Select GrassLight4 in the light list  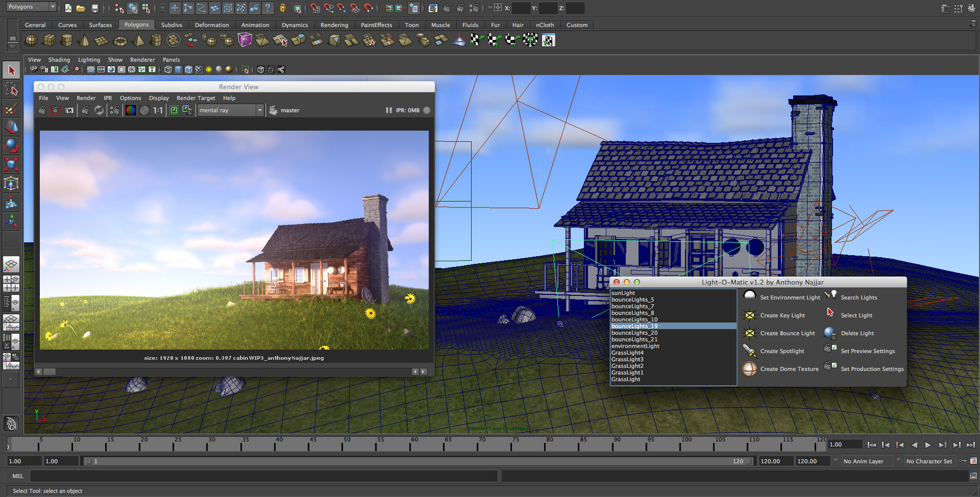click(673, 353)
